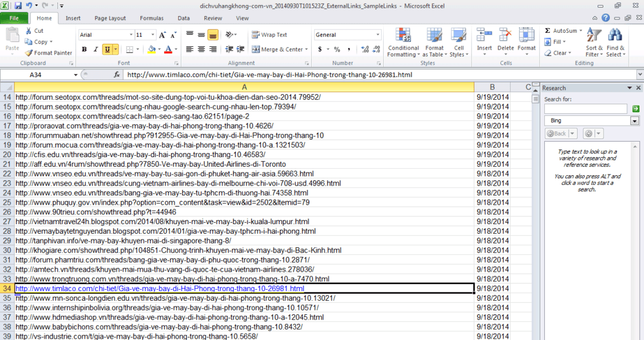
Task: Click the Orientation icon
Action: tap(230, 35)
